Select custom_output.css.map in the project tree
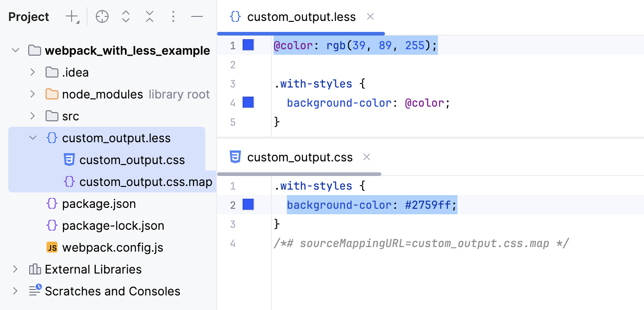The image size is (644, 310). point(146,181)
